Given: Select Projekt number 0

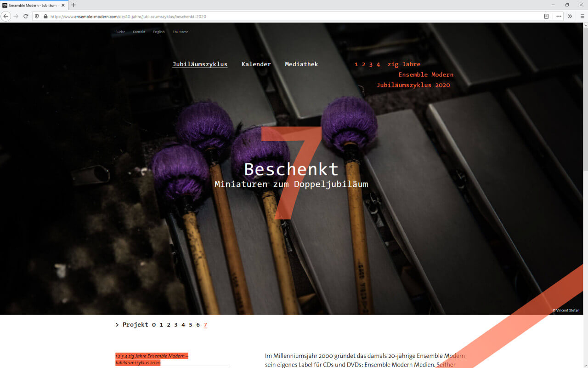Looking at the screenshot, I should pos(154,325).
